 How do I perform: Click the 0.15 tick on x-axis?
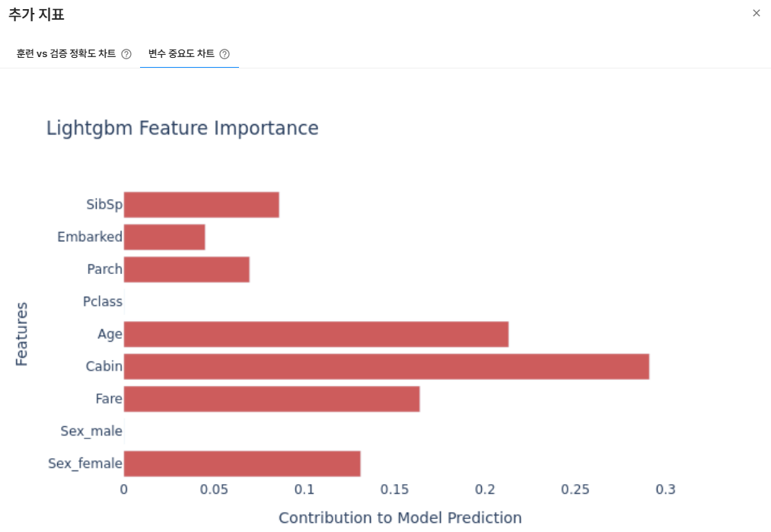[394, 489]
